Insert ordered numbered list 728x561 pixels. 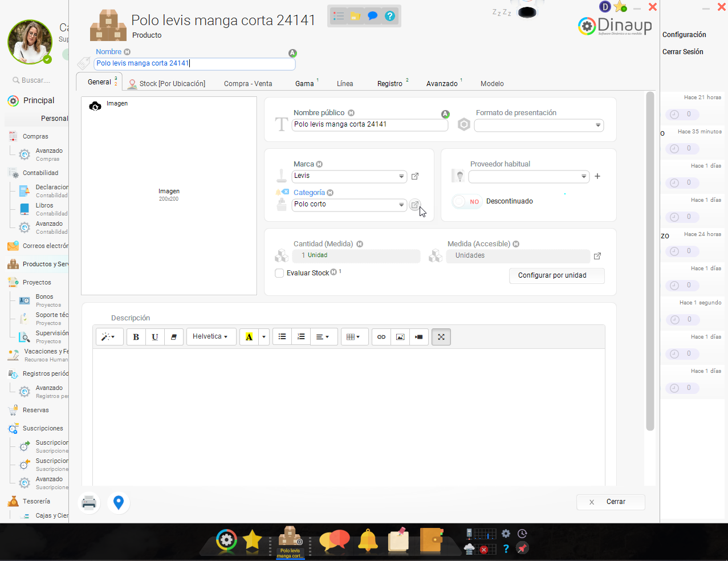click(301, 337)
